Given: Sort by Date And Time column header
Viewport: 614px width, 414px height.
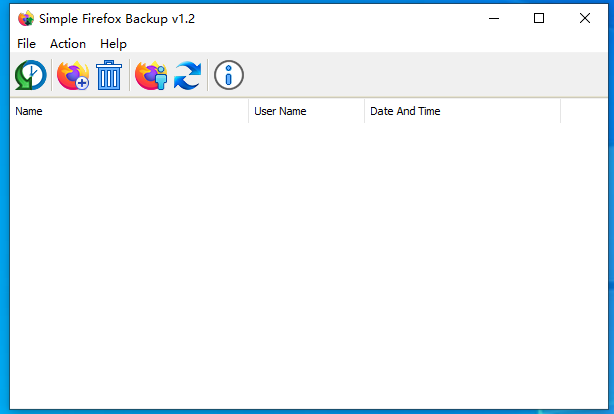Looking at the screenshot, I should click(x=462, y=111).
